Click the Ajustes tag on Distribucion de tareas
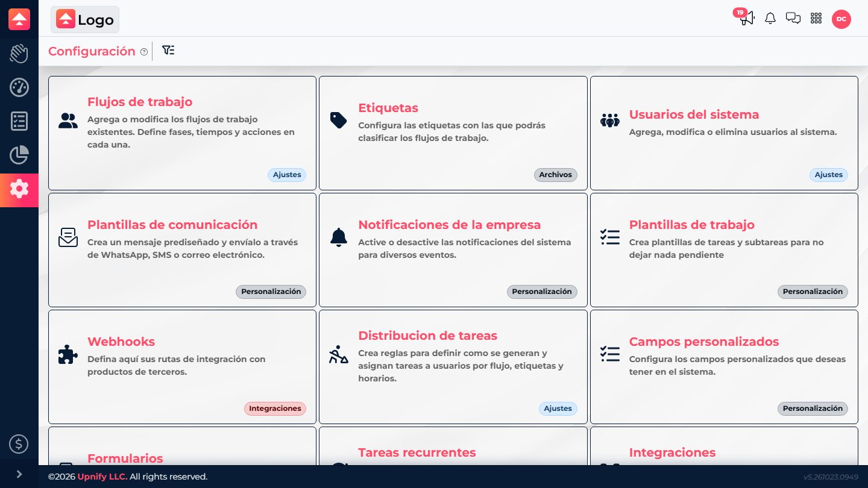 click(x=558, y=408)
